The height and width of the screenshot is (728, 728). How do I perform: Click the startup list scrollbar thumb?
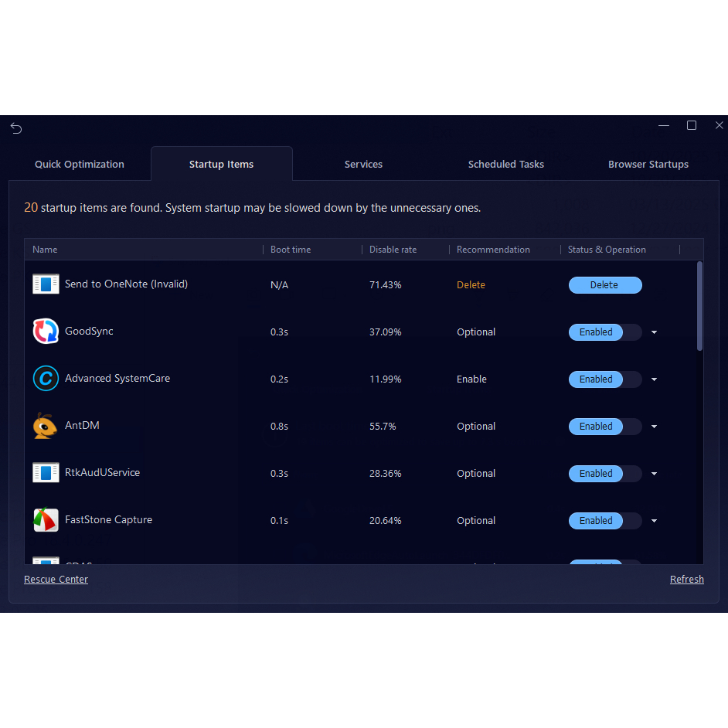click(699, 306)
